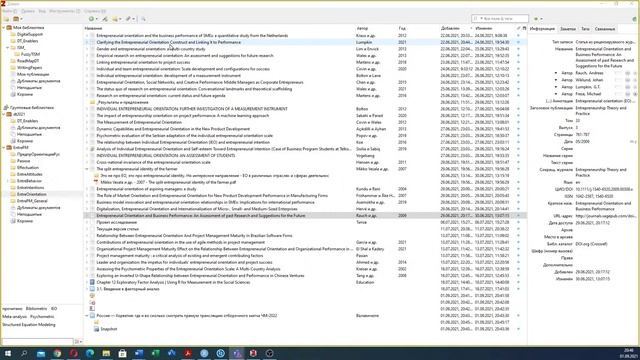Open Chrome from the taskbar

(57, 353)
